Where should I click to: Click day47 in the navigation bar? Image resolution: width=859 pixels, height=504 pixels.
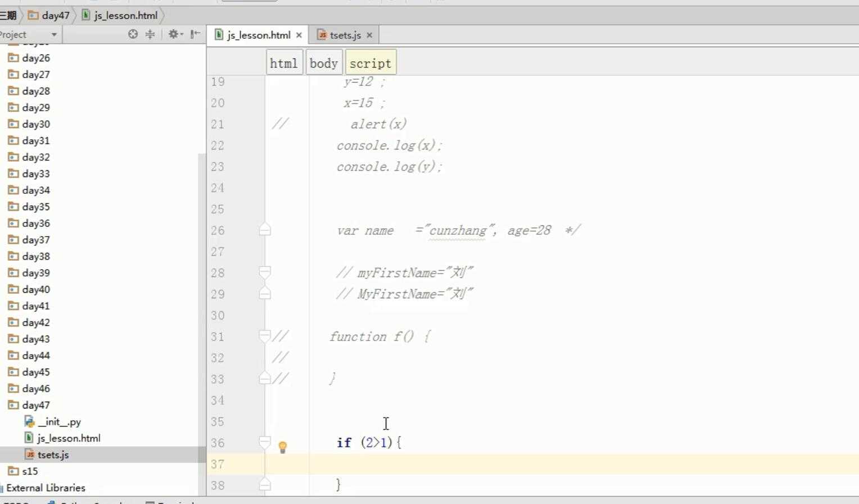(x=49, y=15)
